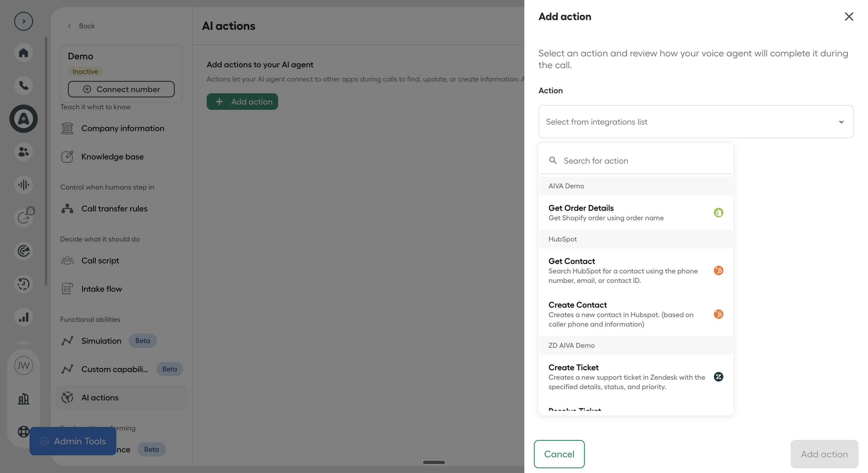
Task: Open the Admin Tools button
Action: 73,441
